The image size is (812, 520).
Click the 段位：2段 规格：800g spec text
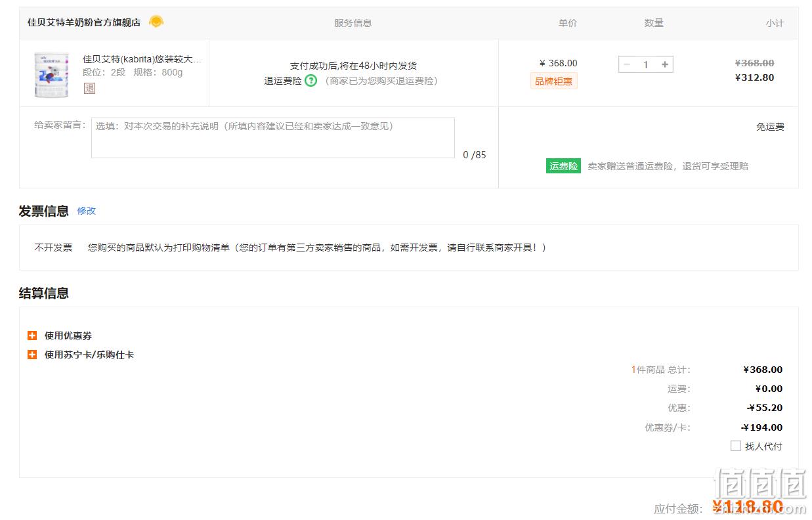133,72
